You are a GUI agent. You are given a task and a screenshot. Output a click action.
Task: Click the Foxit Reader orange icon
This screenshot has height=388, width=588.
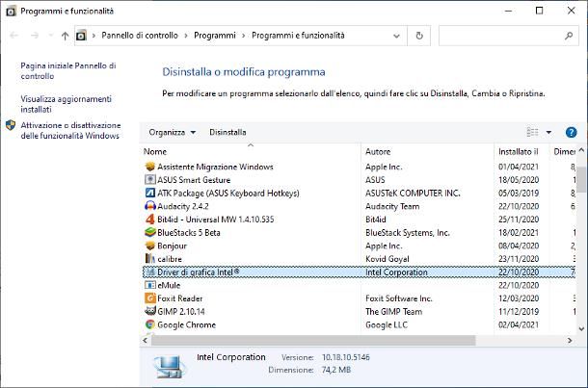[150, 298]
